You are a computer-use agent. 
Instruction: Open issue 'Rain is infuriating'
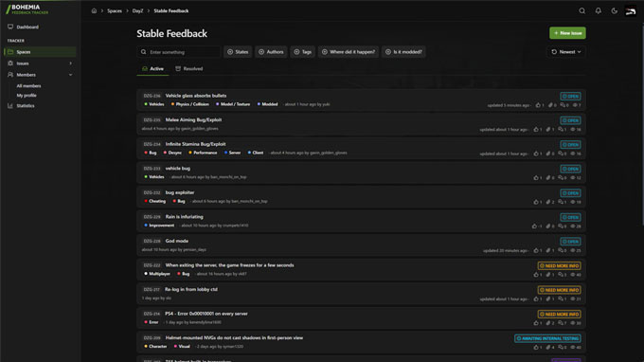pyautogui.click(x=185, y=217)
